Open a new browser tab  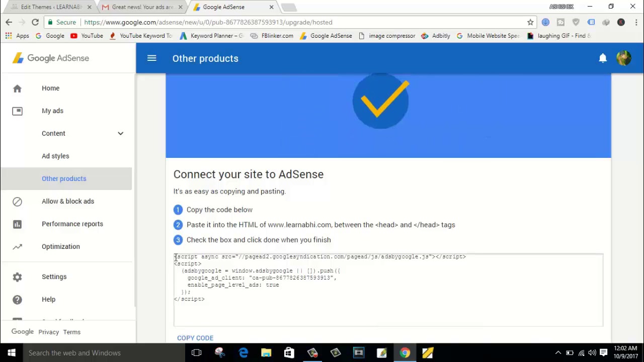[x=289, y=7]
